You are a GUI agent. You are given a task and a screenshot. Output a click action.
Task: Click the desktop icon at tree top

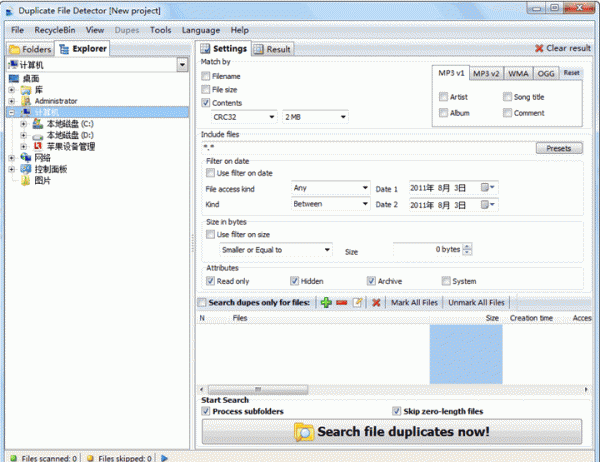click(14, 78)
